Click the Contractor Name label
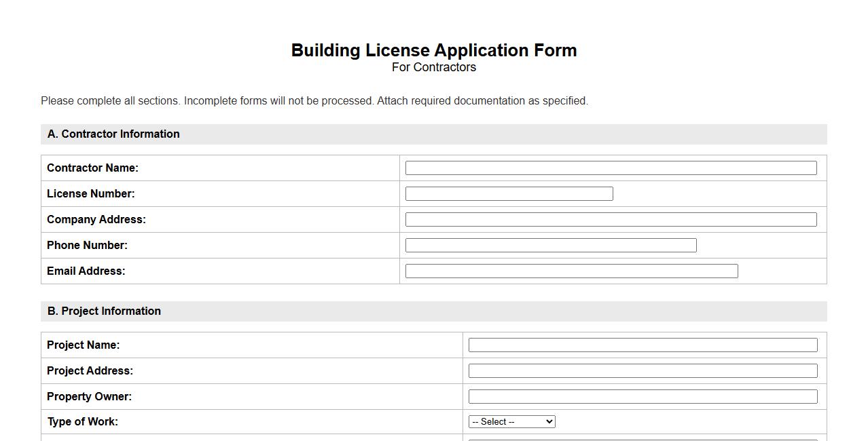Viewport: 868px width, 441px height. [x=93, y=168]
